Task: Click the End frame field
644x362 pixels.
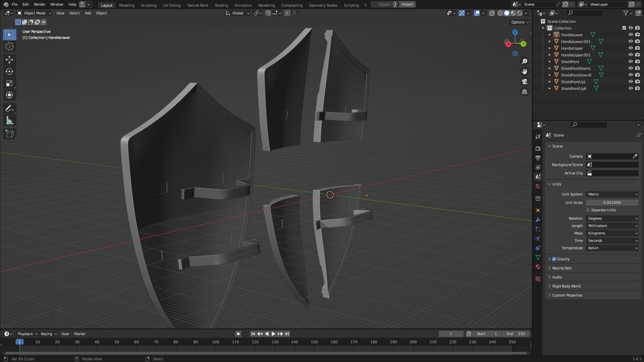Action: [x=516, y=334]
